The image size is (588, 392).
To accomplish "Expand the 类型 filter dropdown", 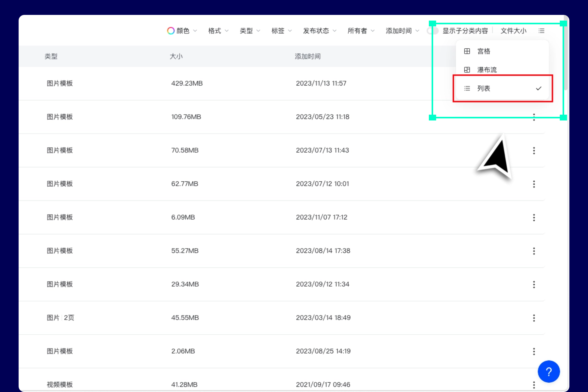I will click(250, 31).
